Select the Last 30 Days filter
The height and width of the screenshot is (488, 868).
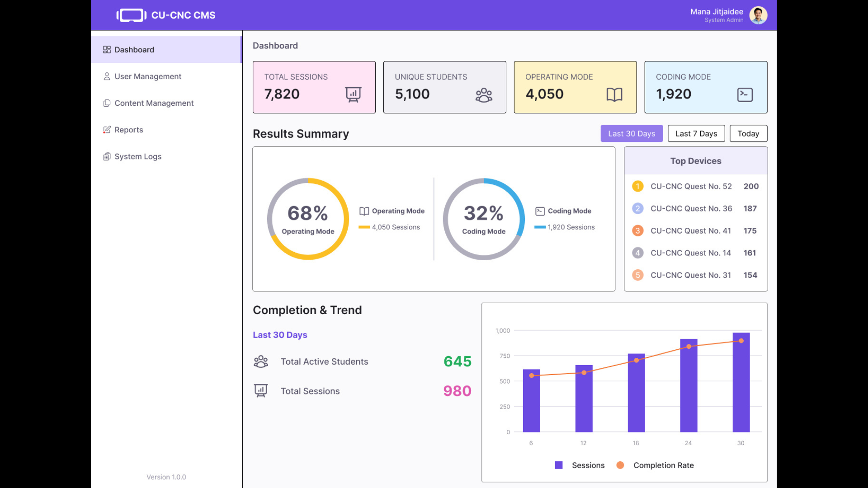point(631,134)
